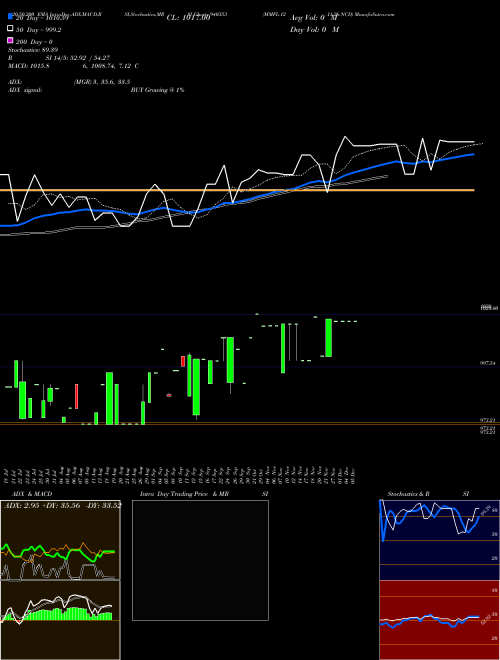Open the MACD histogram chart panel

[x=60, y=620]
